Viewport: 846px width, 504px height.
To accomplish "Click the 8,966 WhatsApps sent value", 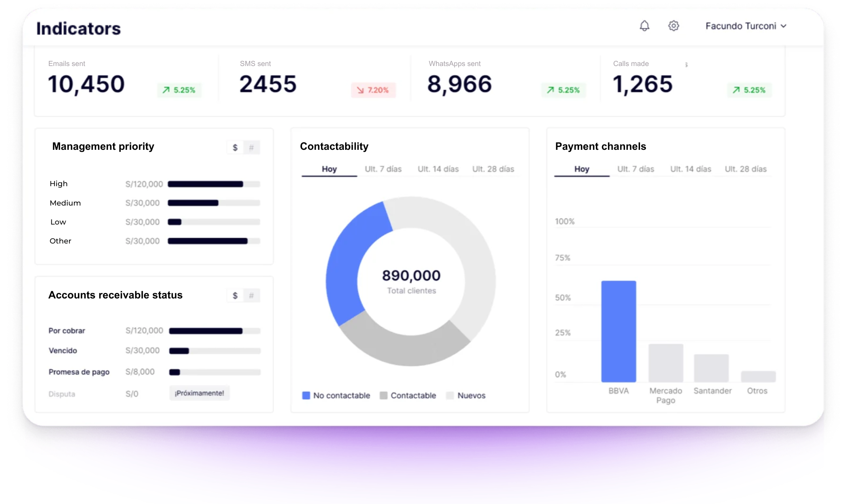I will [459, 84].
